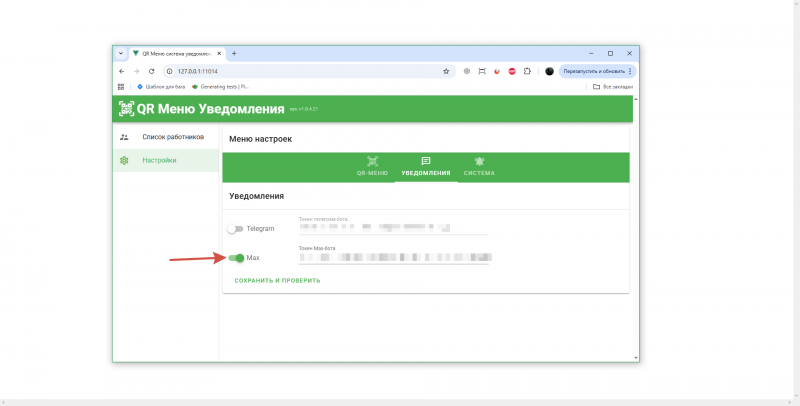This screenshot has height=406, width=800.
Task: Click the QR Меню Уведомления logo icon
Action: click(126, 109)
